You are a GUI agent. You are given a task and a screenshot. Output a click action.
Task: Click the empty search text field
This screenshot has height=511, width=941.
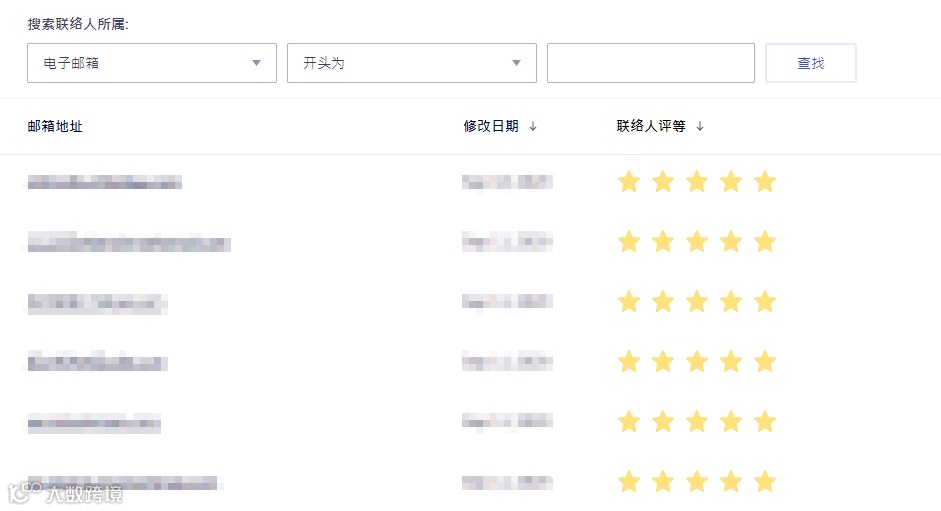pos(650,63)
